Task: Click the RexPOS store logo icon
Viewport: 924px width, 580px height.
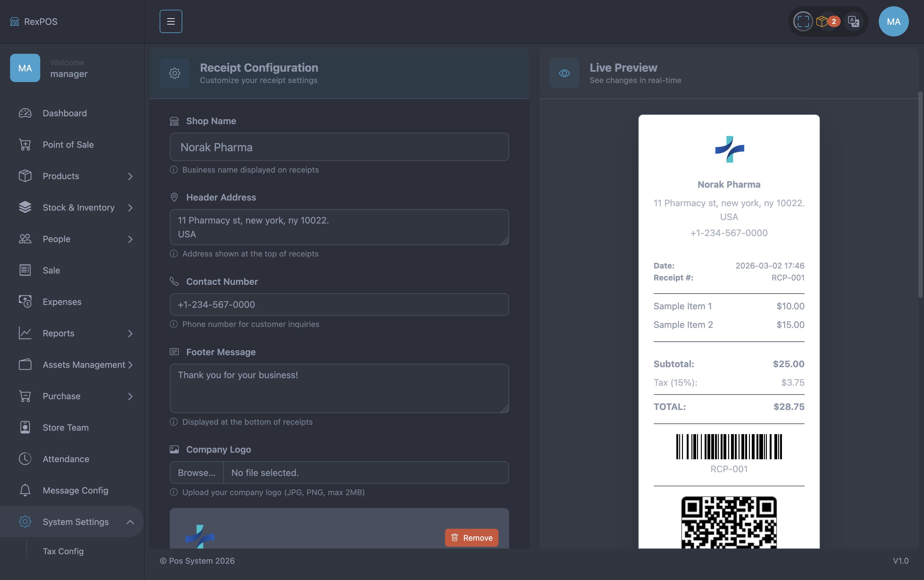Action: click(14, 21)
